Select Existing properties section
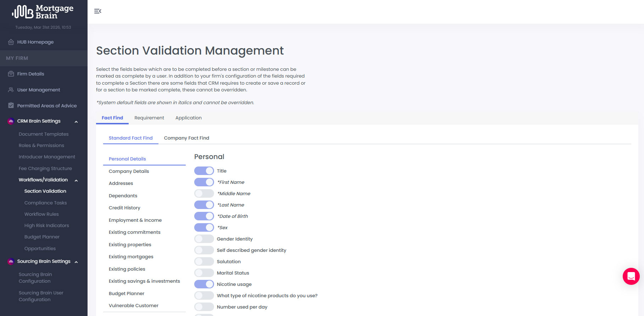644x316 pixels. 144,245
